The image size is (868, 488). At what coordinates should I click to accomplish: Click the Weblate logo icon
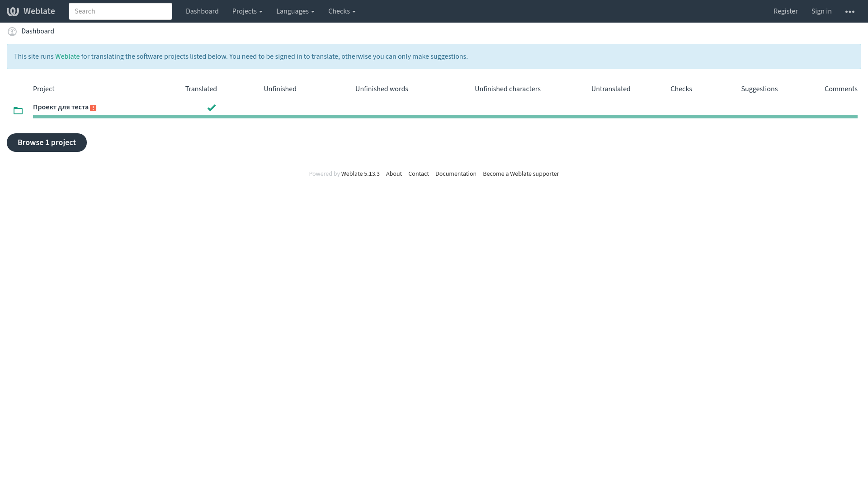13,11
